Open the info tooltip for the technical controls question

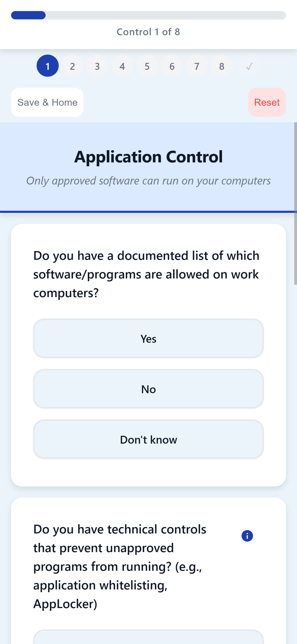click(x=247, y=536)
